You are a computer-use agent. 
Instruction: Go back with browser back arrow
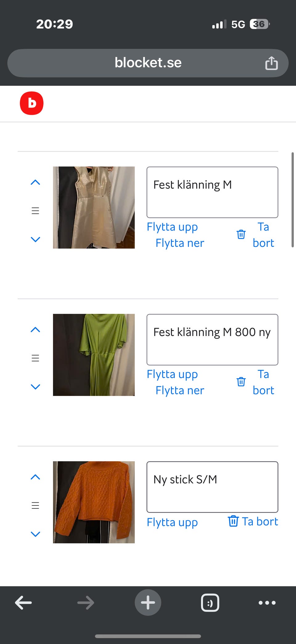[x=23, y=603]
